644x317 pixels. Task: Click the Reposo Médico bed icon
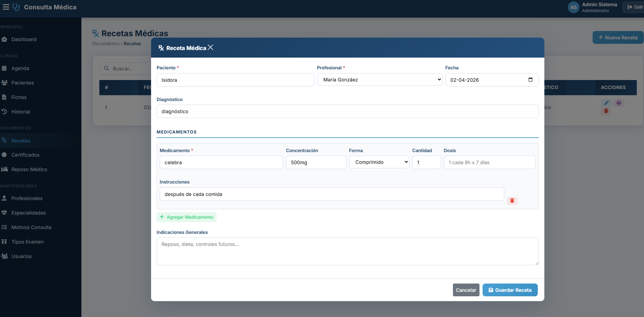coord(4,169)
